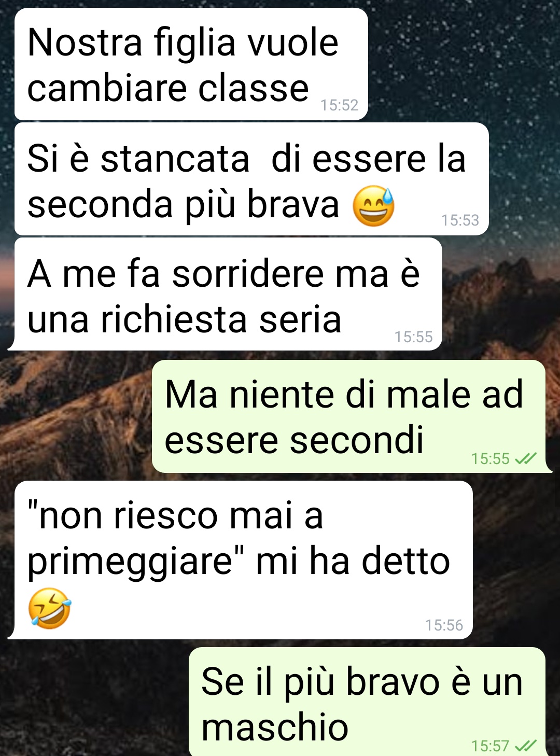
Task: Tap the word "maschio" in last message
Action: point(275,727)
